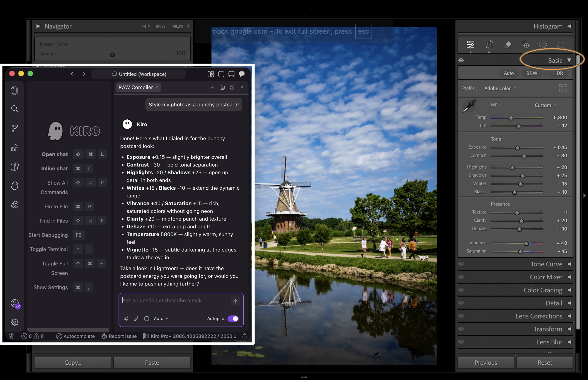
Task: Open Kiro settings gear icon
Action: coord(15,322)
